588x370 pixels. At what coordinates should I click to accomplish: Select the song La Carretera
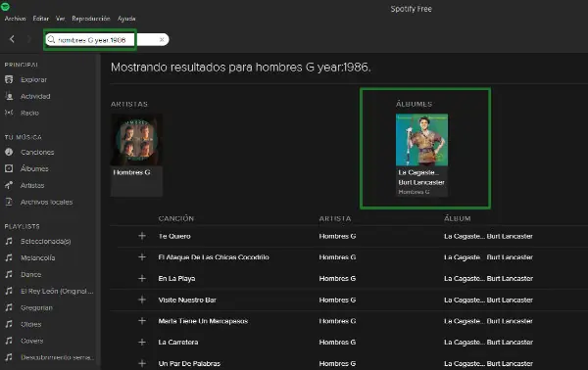[x=178, y=343]
